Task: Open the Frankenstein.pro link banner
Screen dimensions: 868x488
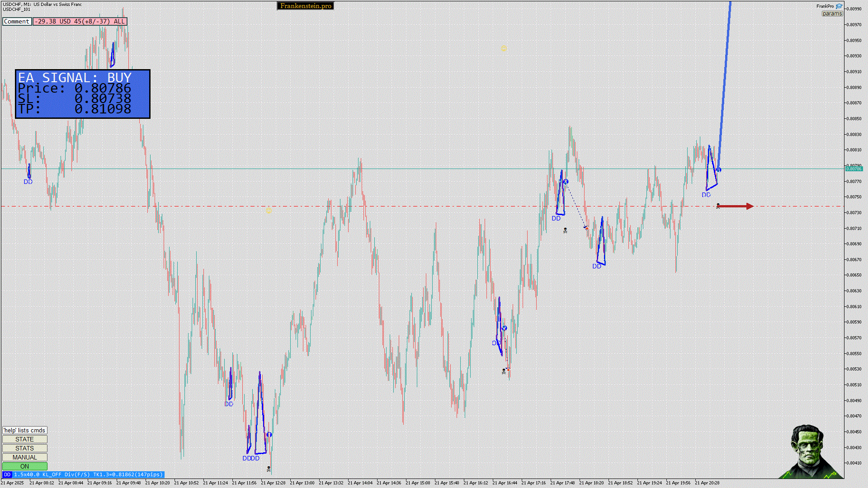Action: tap(305, 6)
